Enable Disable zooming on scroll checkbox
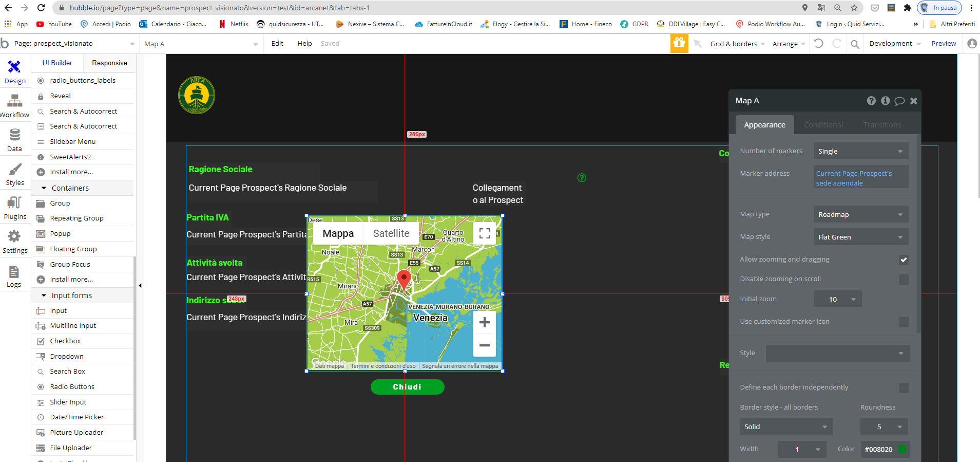 click(x=904, y=279)
